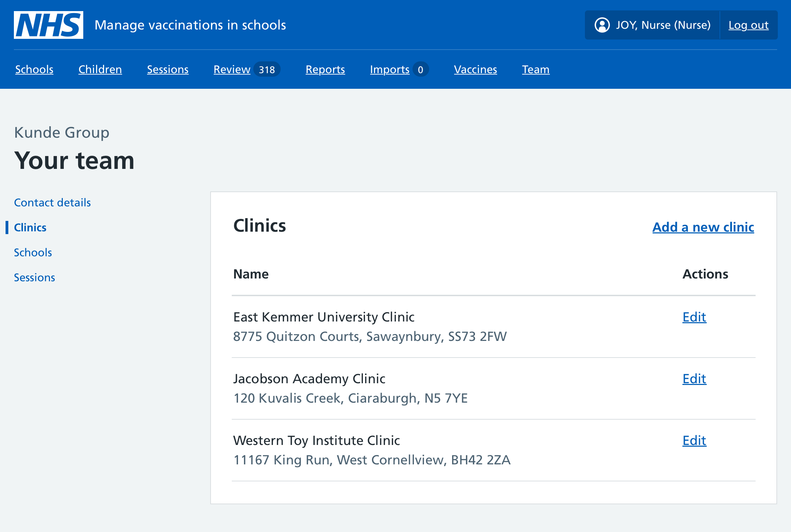Open the Review section
791x532 pixels.
(232, 69)
